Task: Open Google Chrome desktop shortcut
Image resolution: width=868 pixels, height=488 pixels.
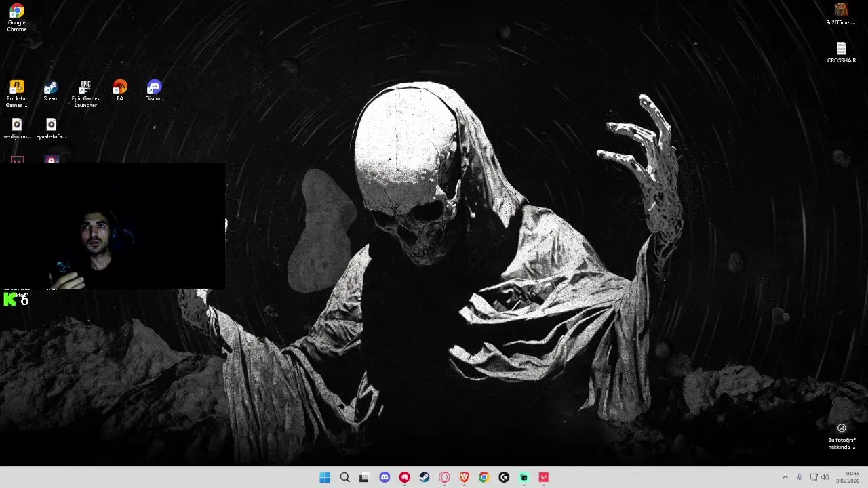Action: pyautogui.click(x=17, y=18)
